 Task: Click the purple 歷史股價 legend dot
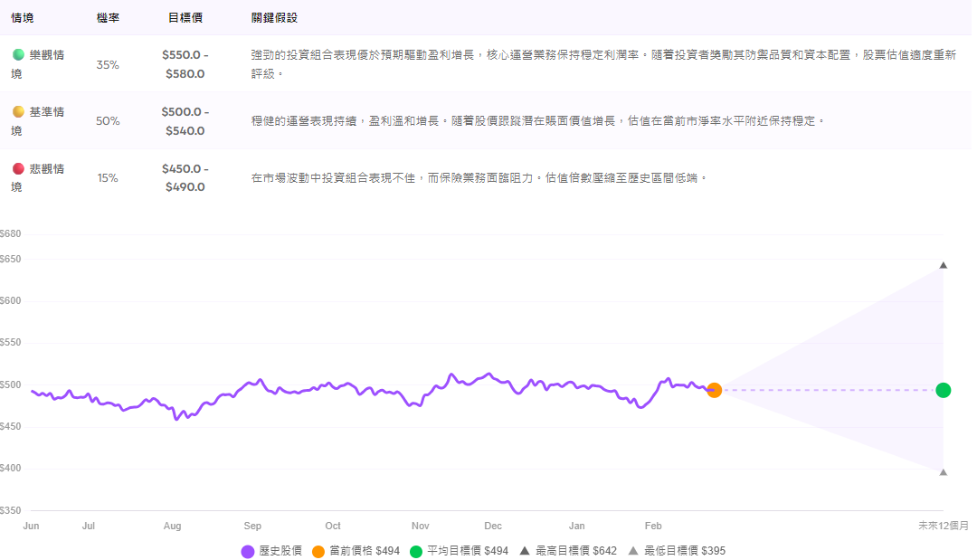click(x=246, y=550)
